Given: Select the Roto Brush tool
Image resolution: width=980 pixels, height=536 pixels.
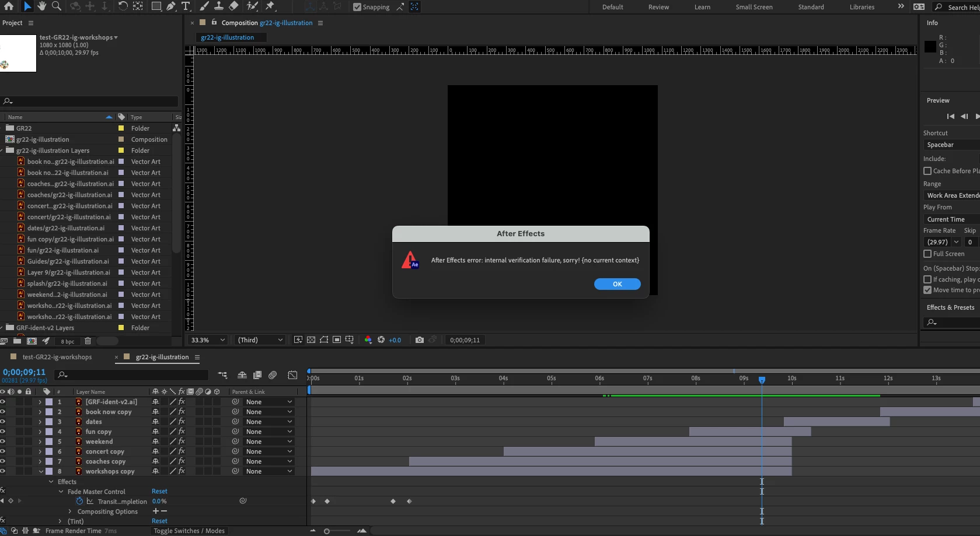Looking at the screenshot, I should point(252,6).
